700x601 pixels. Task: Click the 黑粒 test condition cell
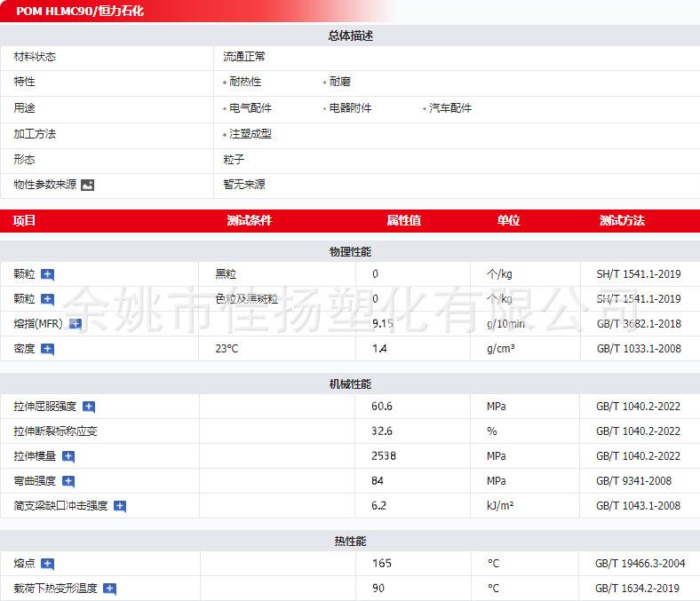pos(226,274)
